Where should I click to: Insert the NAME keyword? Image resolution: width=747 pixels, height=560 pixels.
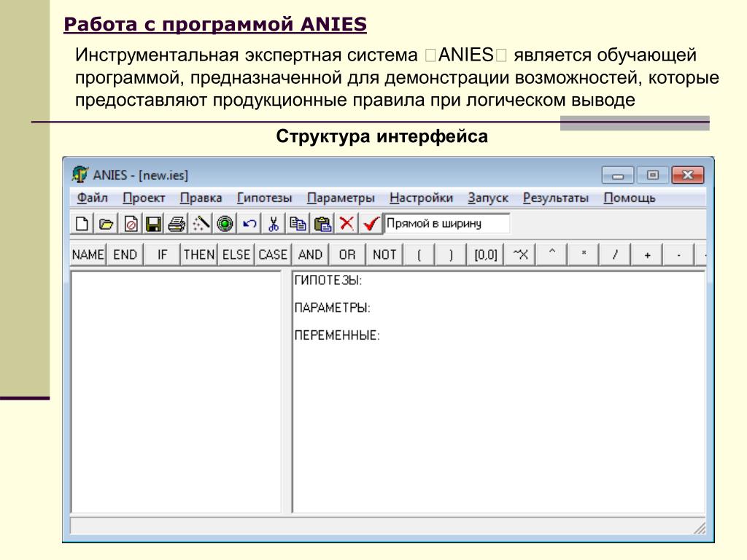[88, 254]
